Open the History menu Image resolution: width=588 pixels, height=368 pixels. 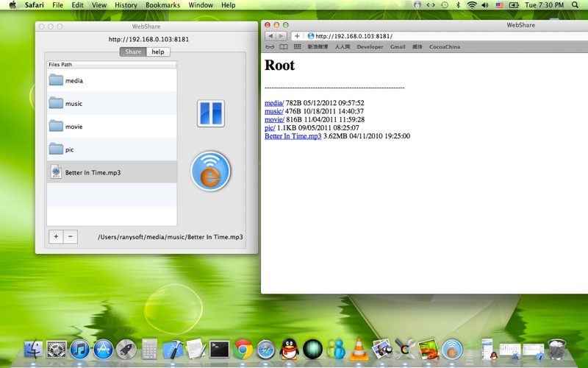coord(126,5)
